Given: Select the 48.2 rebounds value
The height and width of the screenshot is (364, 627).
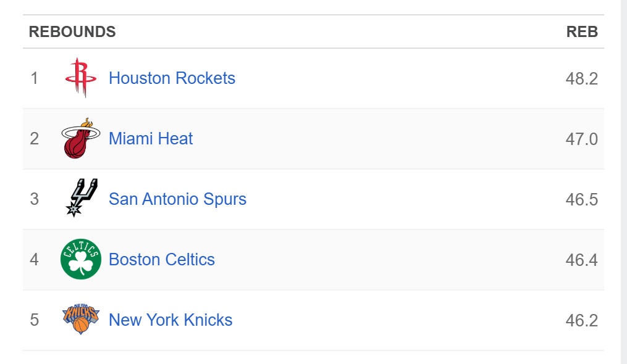Looking at the screenshot, I should click(x=581, y=79).
